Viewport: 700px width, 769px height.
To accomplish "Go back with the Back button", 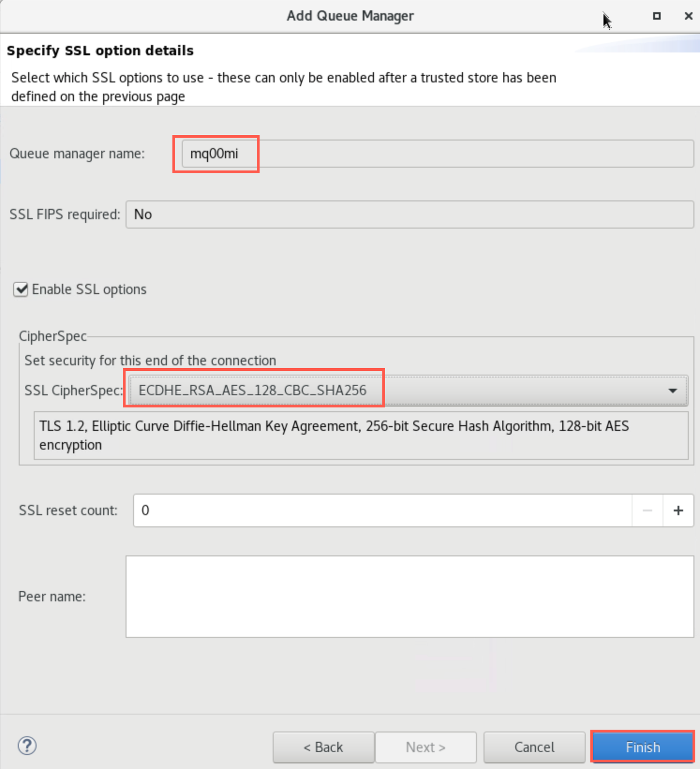I will (323, 747).
